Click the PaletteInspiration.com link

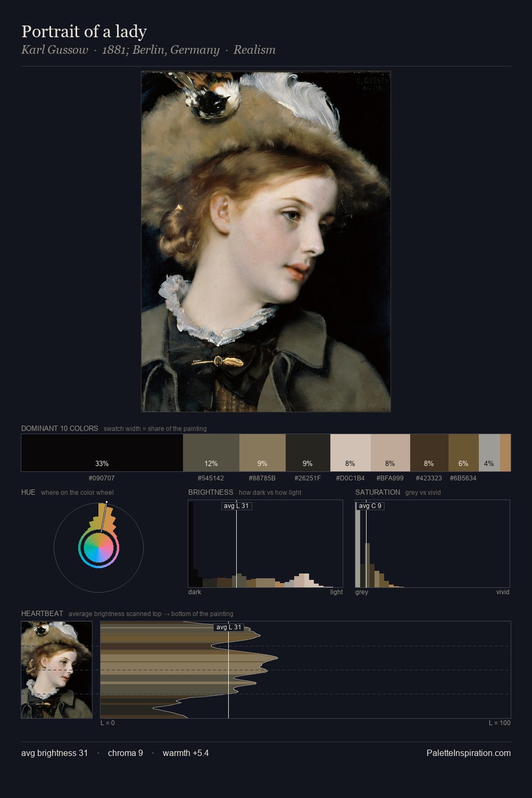tap(469, 753)
